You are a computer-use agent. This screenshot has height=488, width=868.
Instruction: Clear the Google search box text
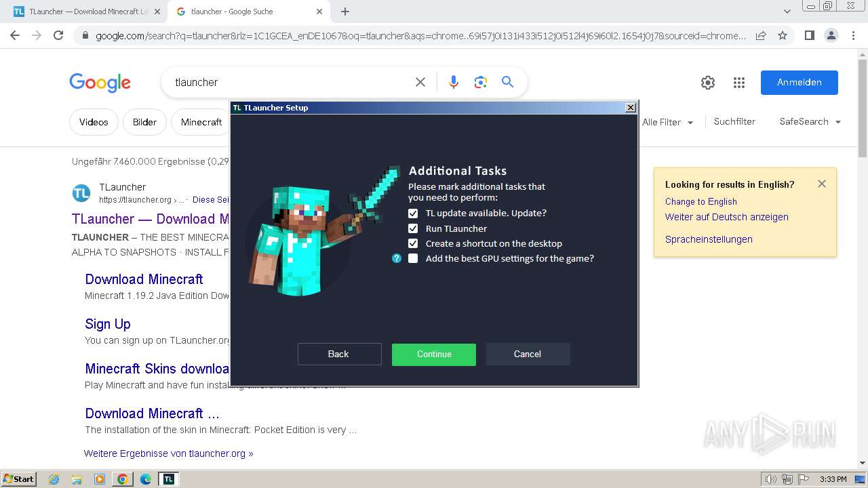[420, 82]
